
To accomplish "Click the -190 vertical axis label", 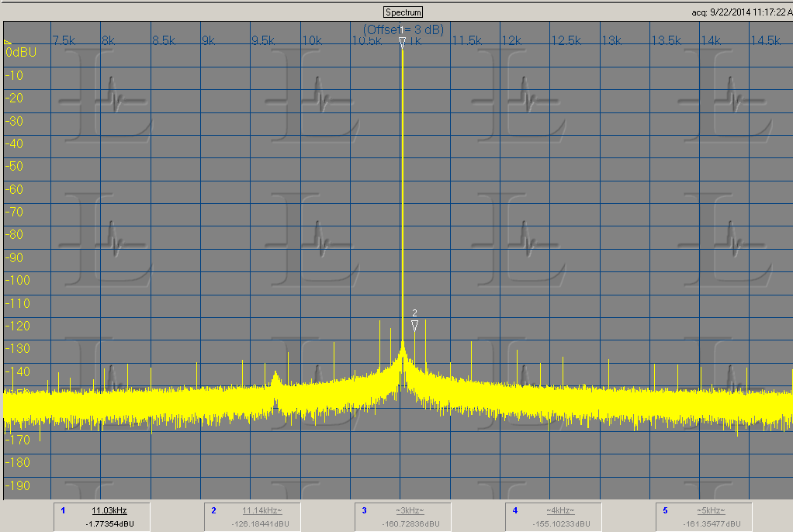I will (18, 485).
